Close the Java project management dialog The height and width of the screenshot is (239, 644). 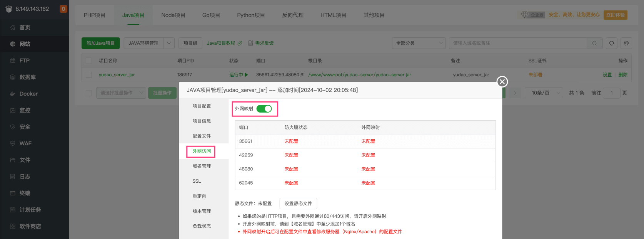click(502, 82)
